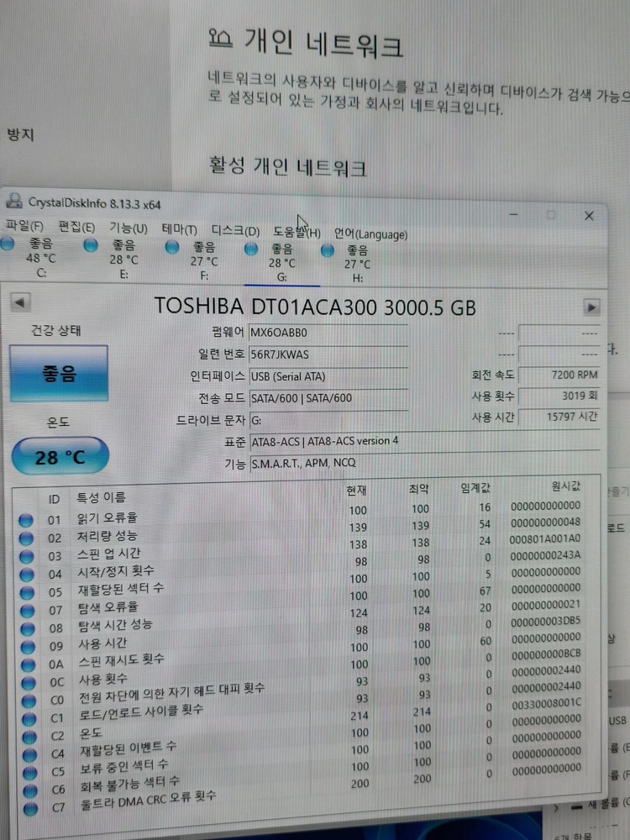Viewport: 630px width, 840px height.
Task: Click the 28 °C temperature button
Action: pyautogui.click(x=60, y=456)
